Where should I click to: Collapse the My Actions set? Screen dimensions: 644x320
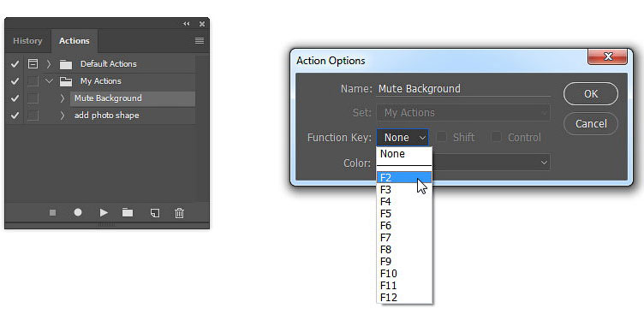point(50,81)
